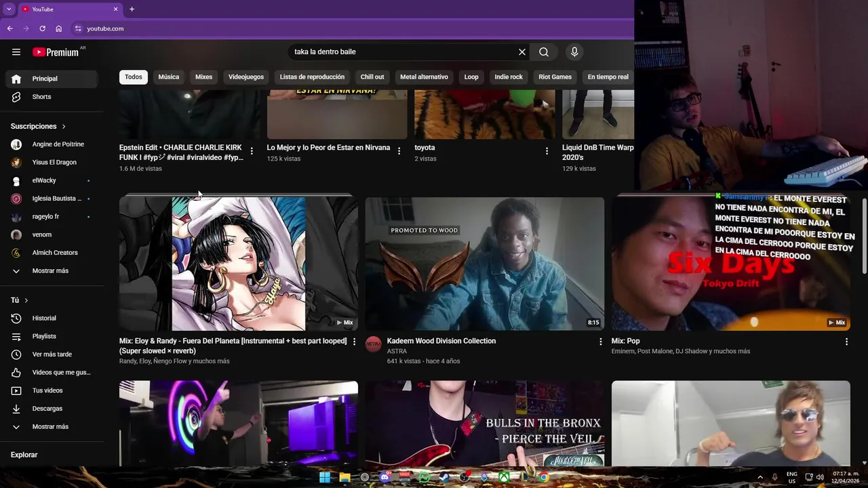Select the Indie rock filter chip
868x488 pixels.
[509, 77]
